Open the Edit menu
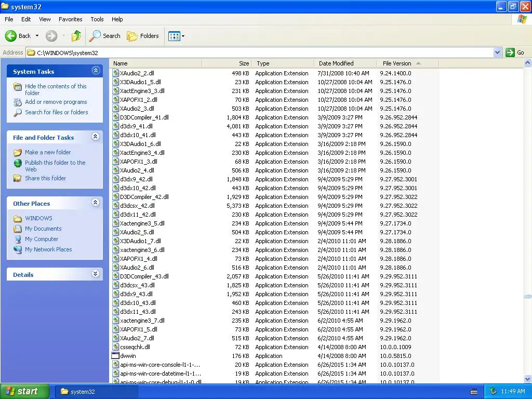This screenshot has width=532, height=399. tap(26, 19)
